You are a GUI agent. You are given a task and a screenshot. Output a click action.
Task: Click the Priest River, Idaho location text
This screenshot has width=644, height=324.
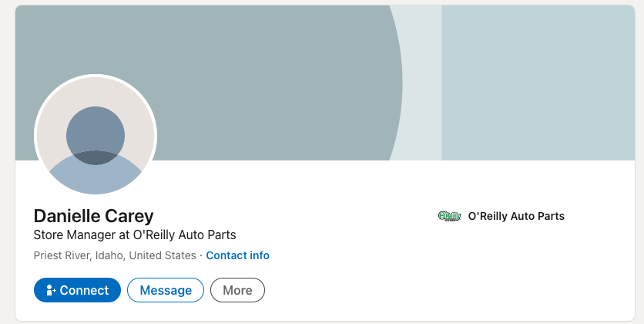[x=115, y=255]
